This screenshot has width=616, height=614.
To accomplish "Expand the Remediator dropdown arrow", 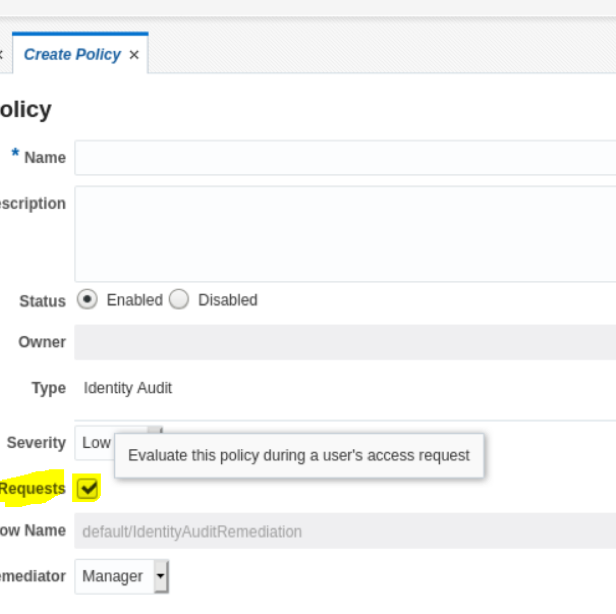I will coord(161,576).
